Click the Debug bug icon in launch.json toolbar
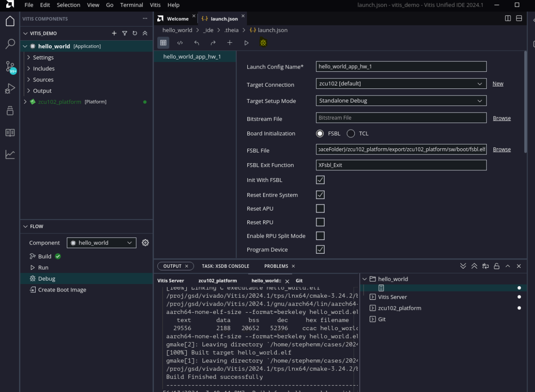The image size is (535, 392). point(263,43)
